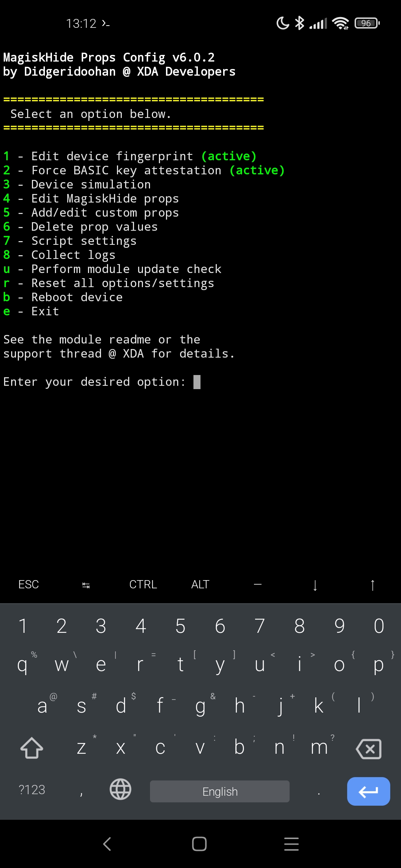Switch to ?123 symbols keyboard
This screenshot has width=401, height=868.
32,790
